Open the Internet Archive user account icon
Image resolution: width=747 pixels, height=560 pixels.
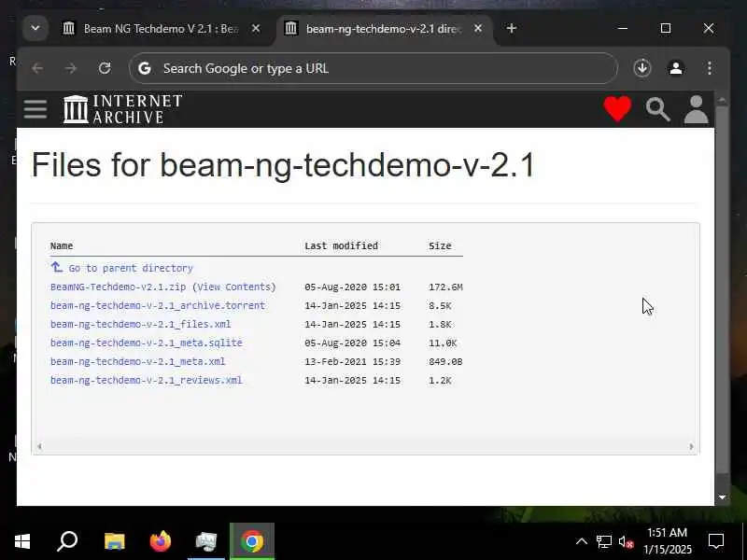[x=696, y=109]
